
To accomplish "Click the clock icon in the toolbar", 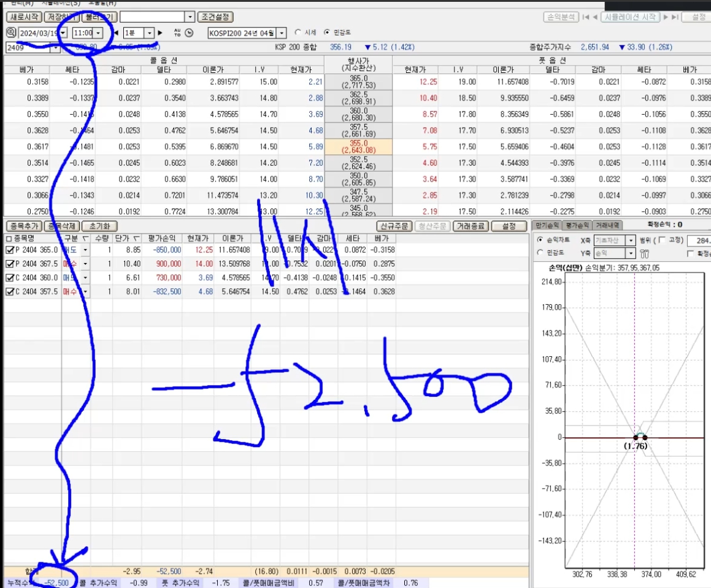I will (x=189, y=32).
